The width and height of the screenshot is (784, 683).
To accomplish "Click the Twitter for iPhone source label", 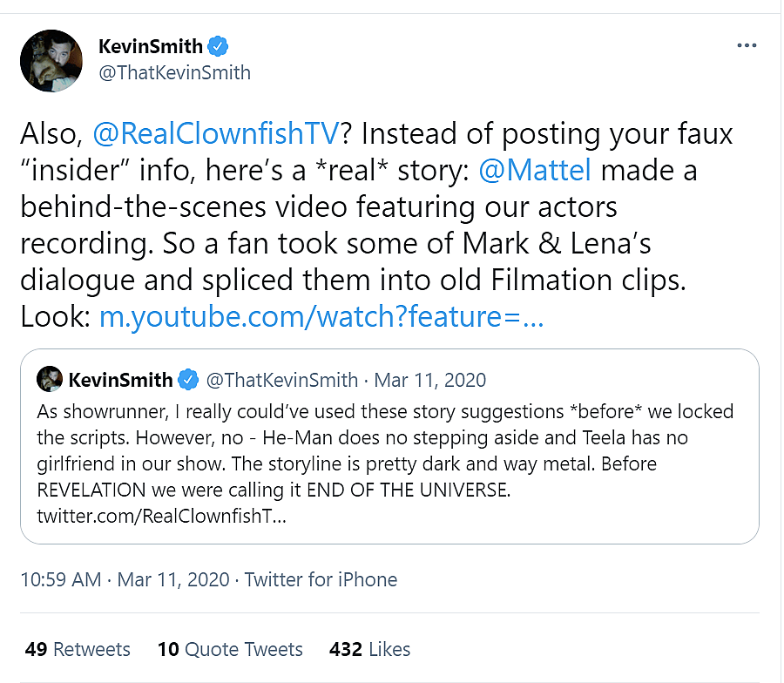I will [x=321, y=579].
